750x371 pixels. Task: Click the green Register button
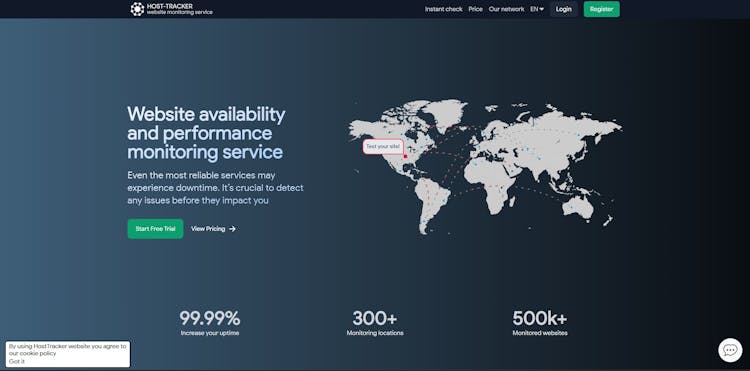(x=601, y=9)
